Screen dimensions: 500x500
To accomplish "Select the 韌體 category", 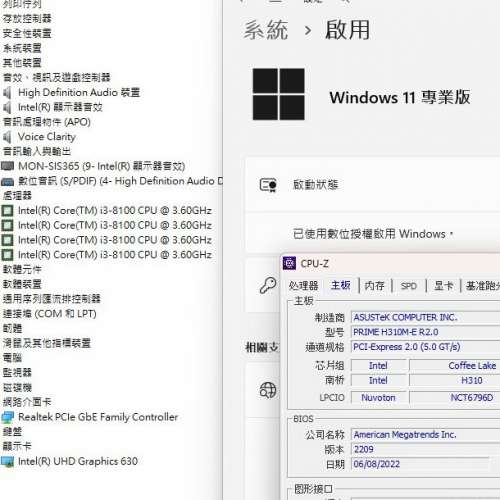I will coord(12,328).
